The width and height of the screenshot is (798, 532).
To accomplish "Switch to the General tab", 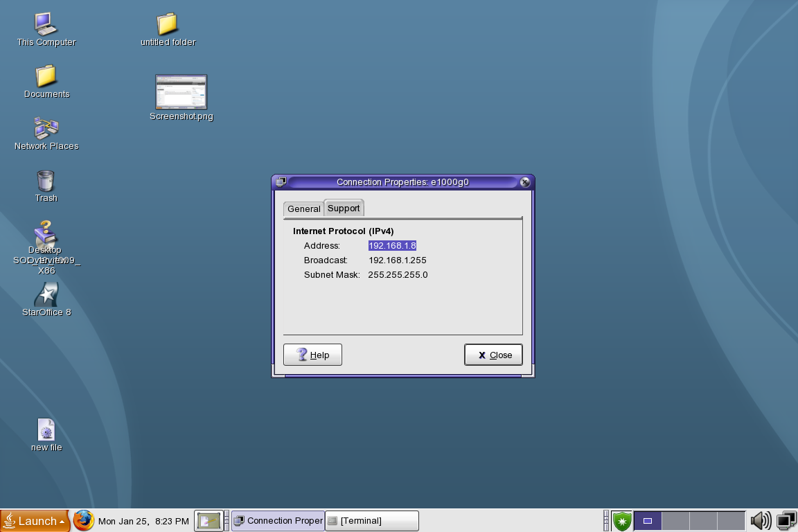I will (304, 209).
